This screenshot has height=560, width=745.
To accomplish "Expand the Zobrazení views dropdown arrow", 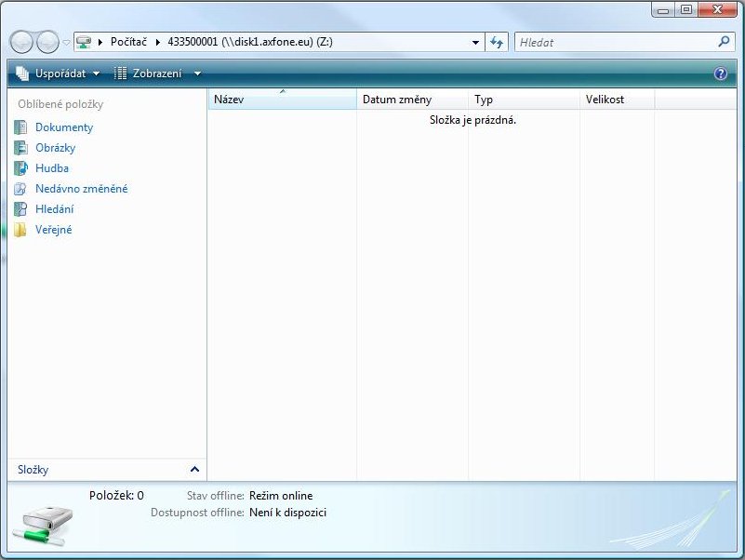I will pos(197,73).
